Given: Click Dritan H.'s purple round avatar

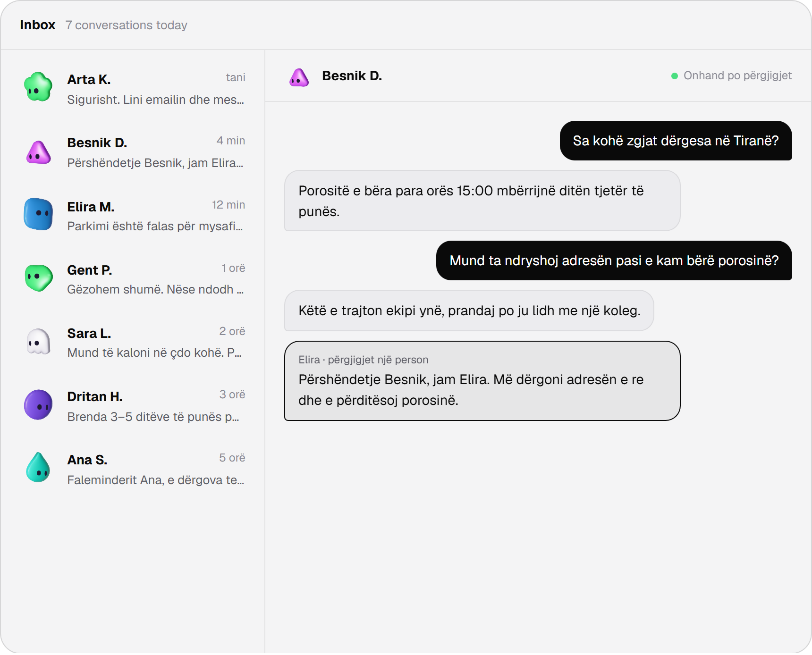Looking at the screenshot, I should click(x=38, y=404).
